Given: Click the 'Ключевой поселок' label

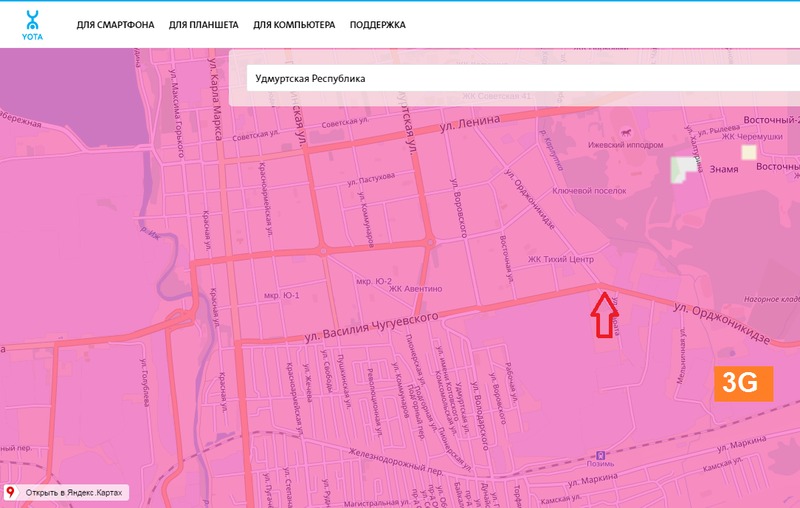Looking at the screenshot, I should 589,191.
